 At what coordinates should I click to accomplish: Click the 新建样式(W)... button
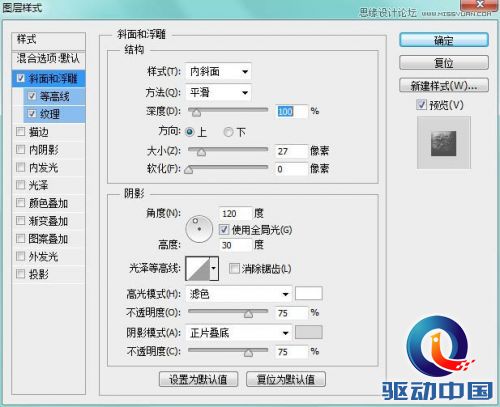pyautogui.click(x=444, y=86)
